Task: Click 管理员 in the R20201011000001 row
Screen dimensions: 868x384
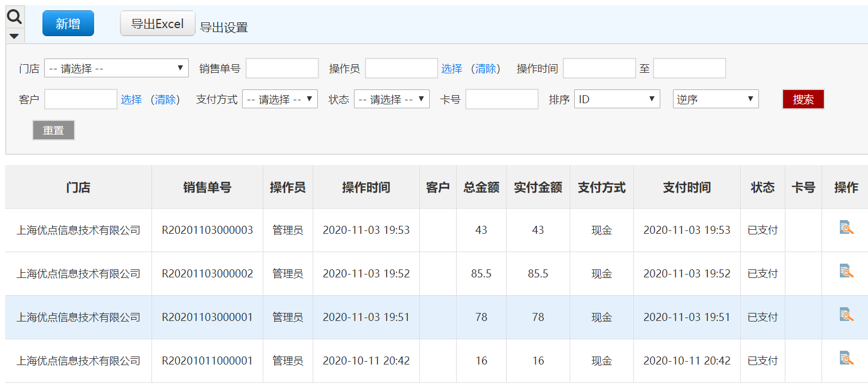Action: coord(288,361)
